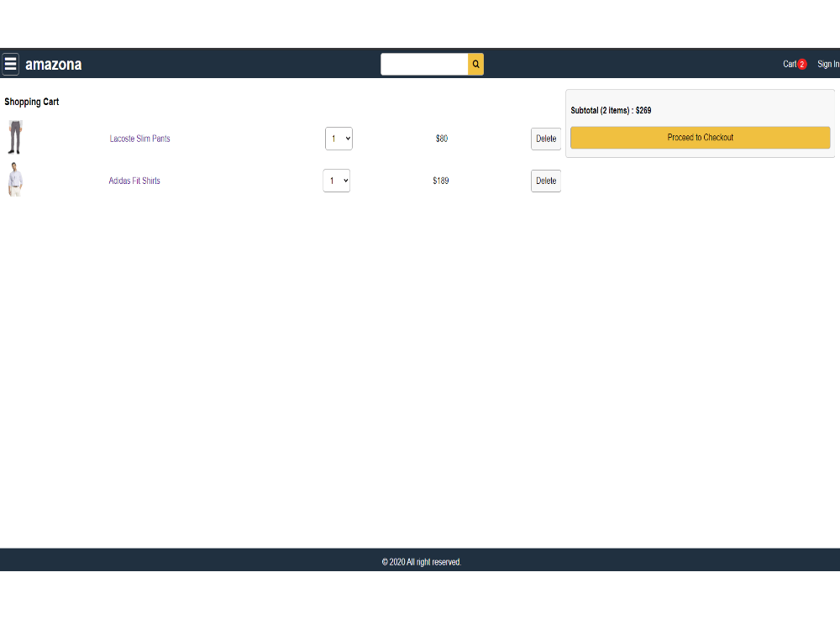Click the Sign In link
Viewport: 840px width, 630px height.
click(x=828, y=64)
